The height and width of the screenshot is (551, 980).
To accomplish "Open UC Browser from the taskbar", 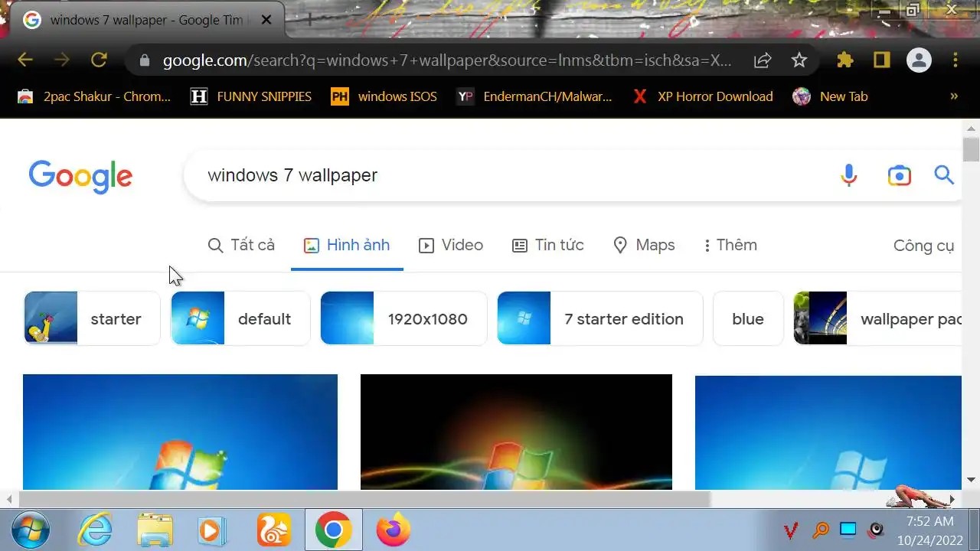I will [273, 530].
